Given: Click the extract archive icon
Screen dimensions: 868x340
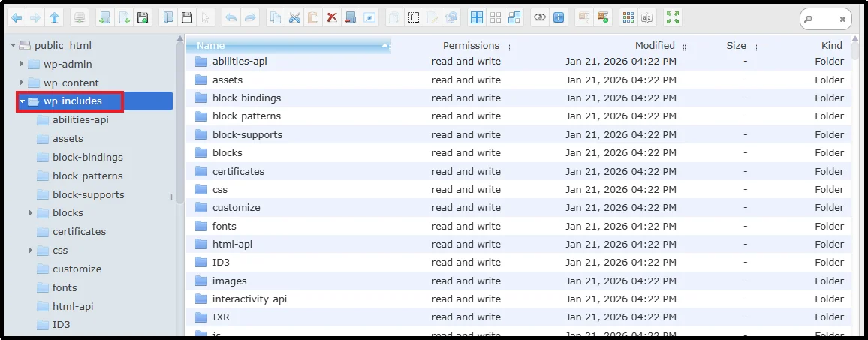Looking at the screenshot, I should pyautogui.click(x=583, y=18).
